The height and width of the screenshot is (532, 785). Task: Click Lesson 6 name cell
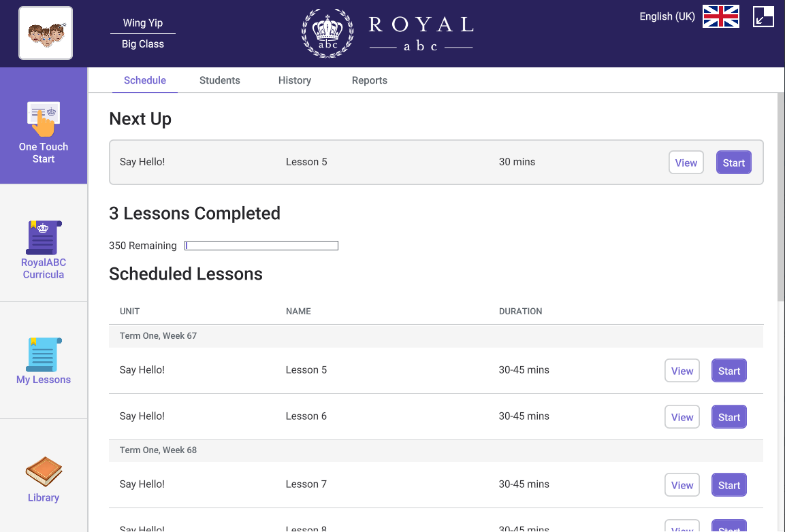(x=306, y=416)
